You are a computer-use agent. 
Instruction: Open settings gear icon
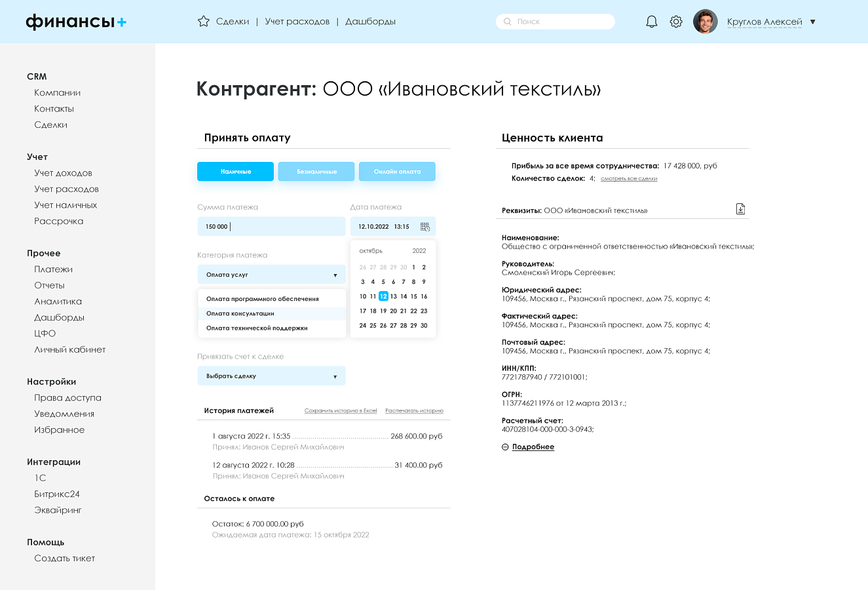pyautogui.click(x=676, y=22)
